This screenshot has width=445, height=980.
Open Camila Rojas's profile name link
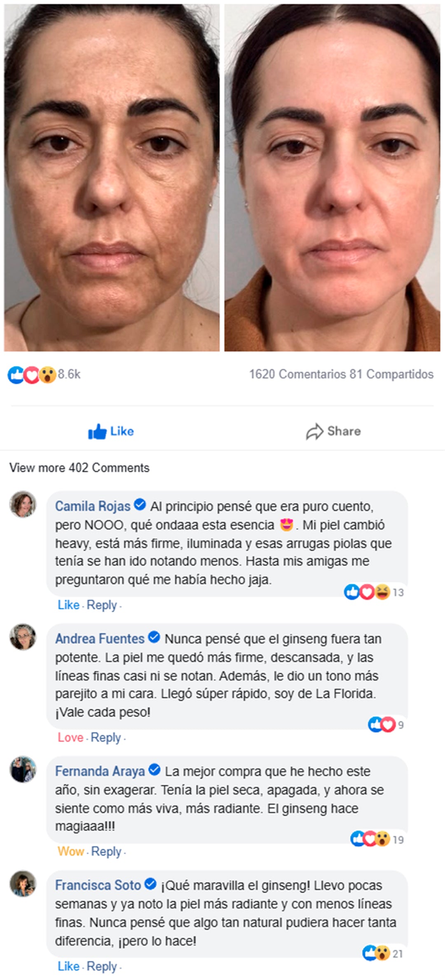(x=93, y=506)
